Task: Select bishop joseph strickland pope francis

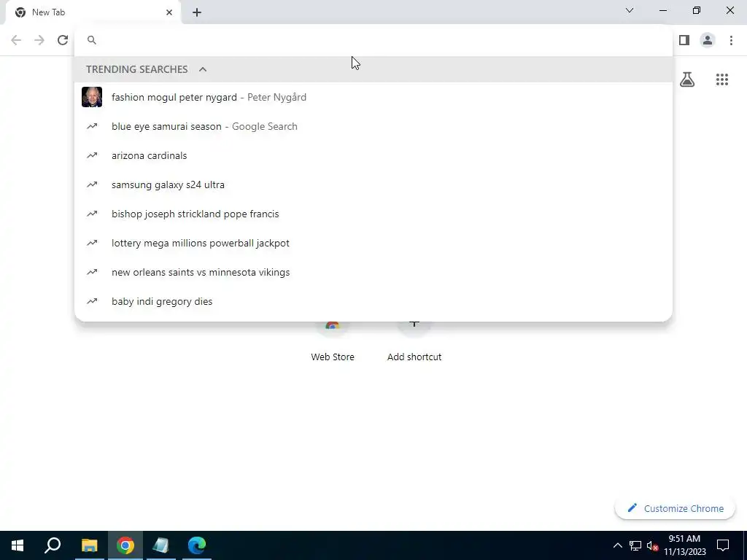Action: [373, 214]
